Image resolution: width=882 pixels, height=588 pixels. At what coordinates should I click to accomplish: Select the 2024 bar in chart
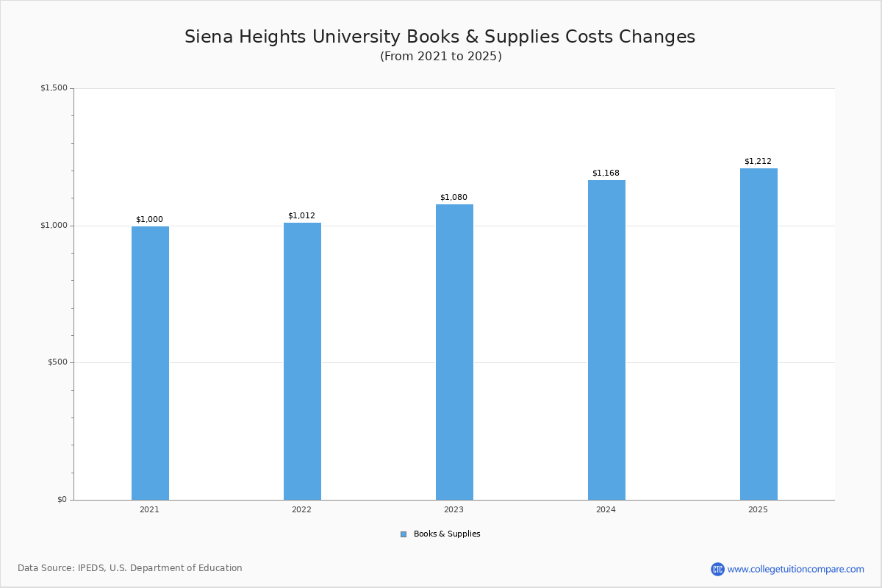point(606,340)
